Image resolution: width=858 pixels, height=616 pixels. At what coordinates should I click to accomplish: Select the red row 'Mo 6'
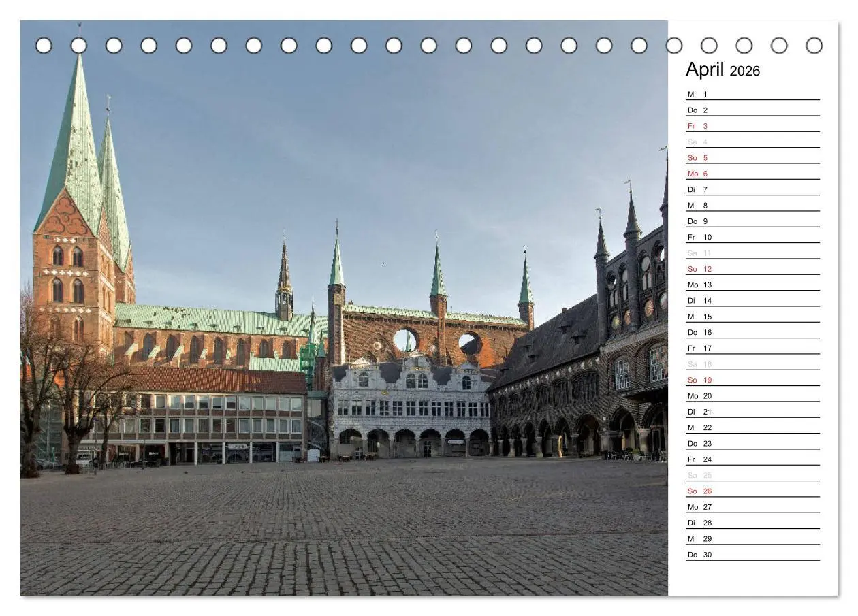pyautogui.click(x=752, y=174)
